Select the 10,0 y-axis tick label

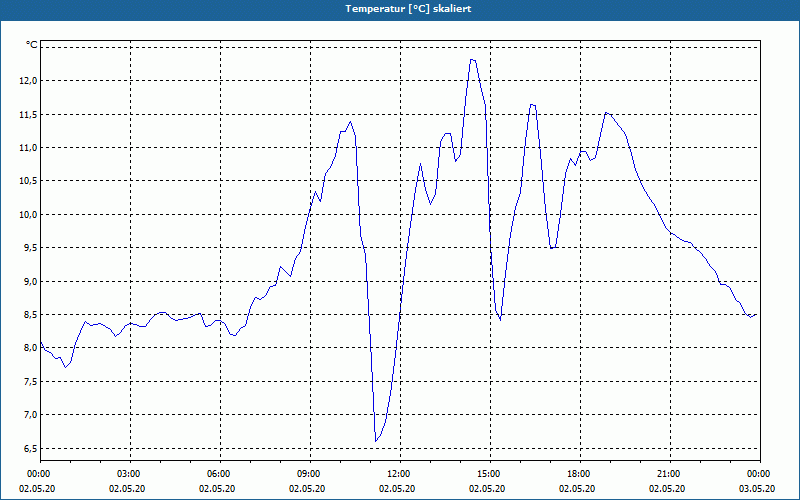coord(28,214)
